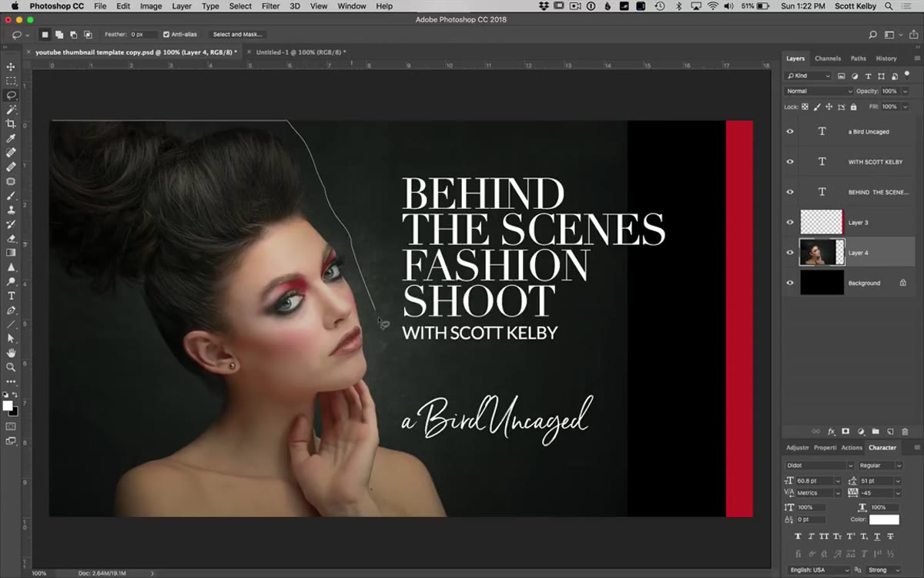Image resolution: width=924 pixels, height=578 pixels.
Task: Open the Filter menu
Action: (x=270, y=6)
